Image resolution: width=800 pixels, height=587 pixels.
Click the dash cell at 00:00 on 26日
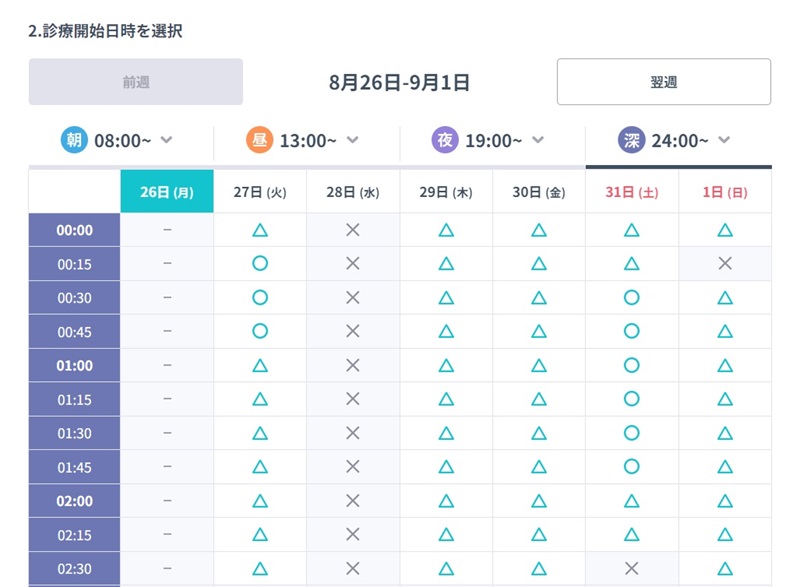point(167,230)
